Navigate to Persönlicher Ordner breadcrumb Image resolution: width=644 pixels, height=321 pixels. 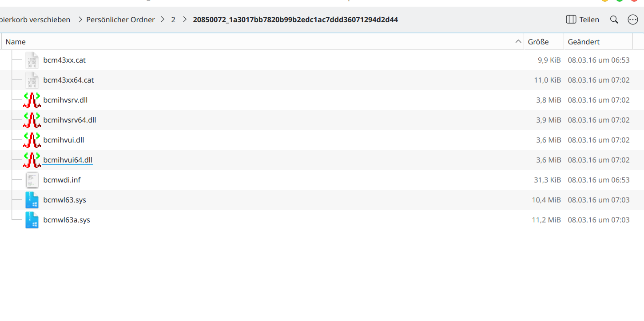pos(120,20)
